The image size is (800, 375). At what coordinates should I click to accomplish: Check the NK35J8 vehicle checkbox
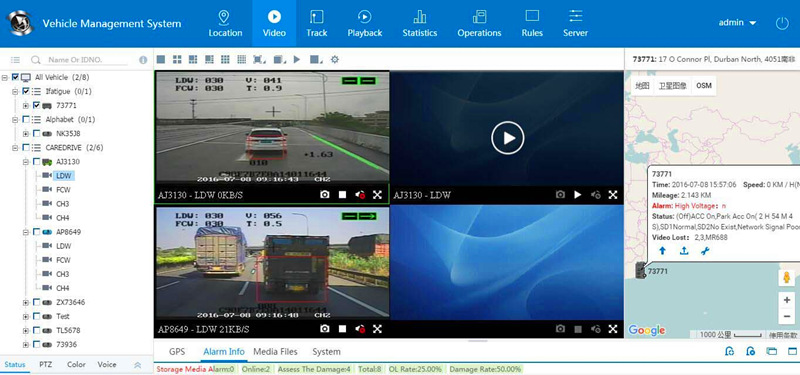[x=36, y=134]
